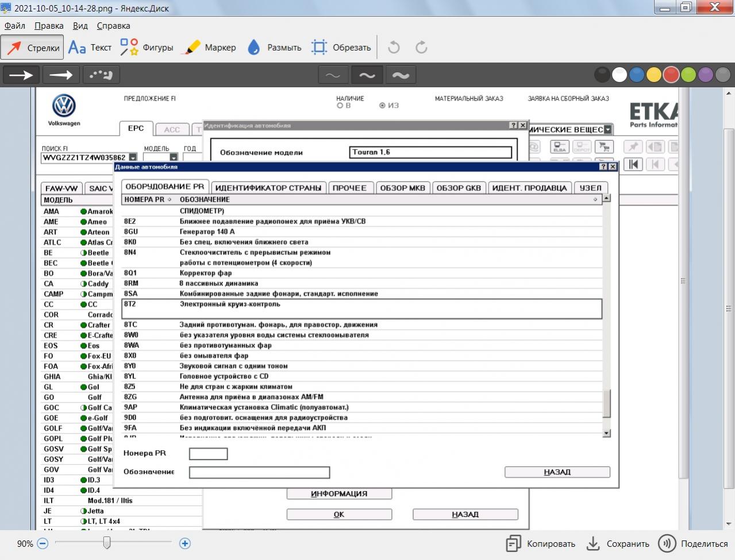Image resolution: width=735 pixels, height=560 pixels.
Task: Choose the dotted arrow style
Action: [101, 75]
